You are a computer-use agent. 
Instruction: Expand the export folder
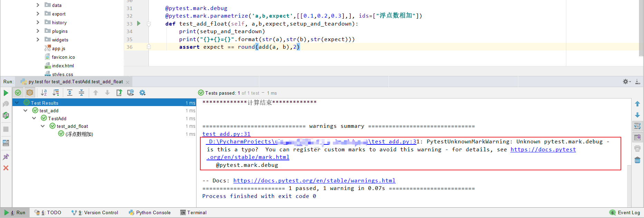pos(38,13)
